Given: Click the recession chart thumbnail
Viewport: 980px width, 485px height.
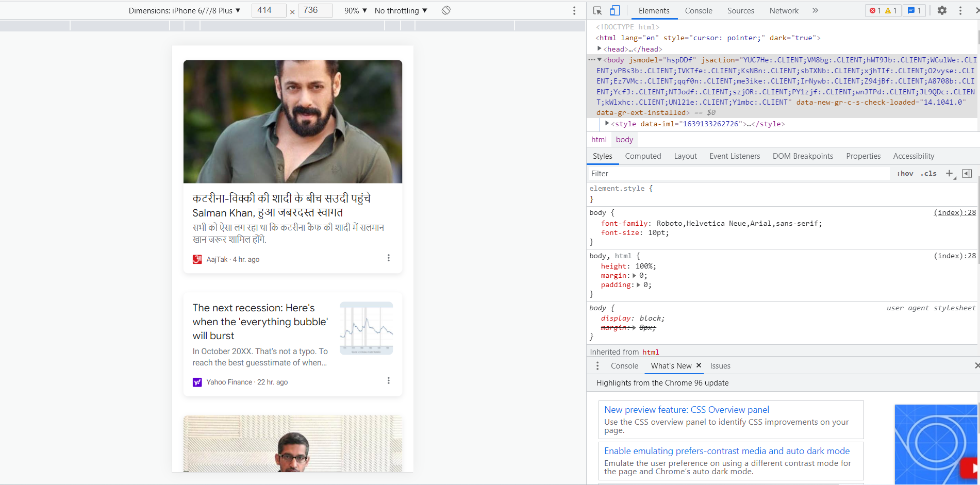Looking at the screenshot, I should coord(366,328).
